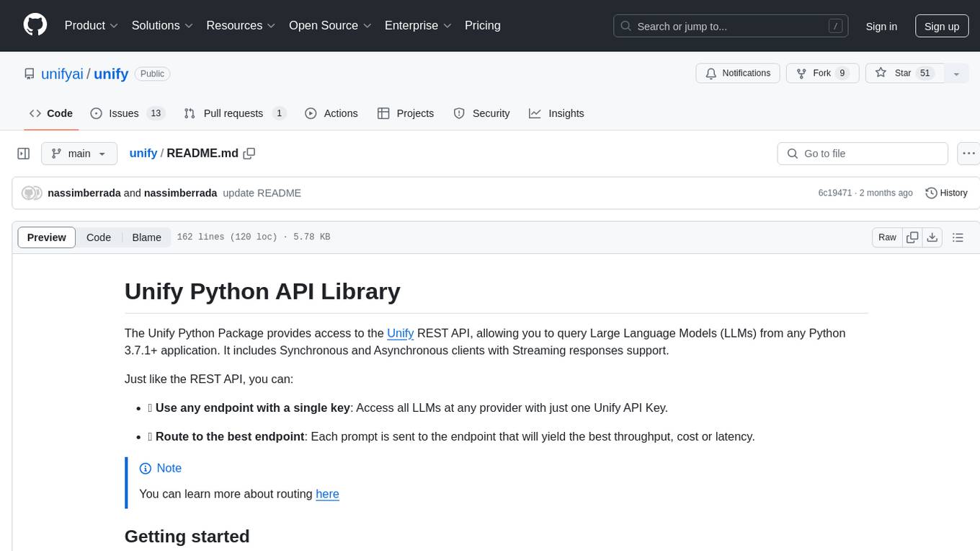980x551 pixels.
Task: Switch to the Issues tab
Action: pyautogui.click(x=128, y=113)
